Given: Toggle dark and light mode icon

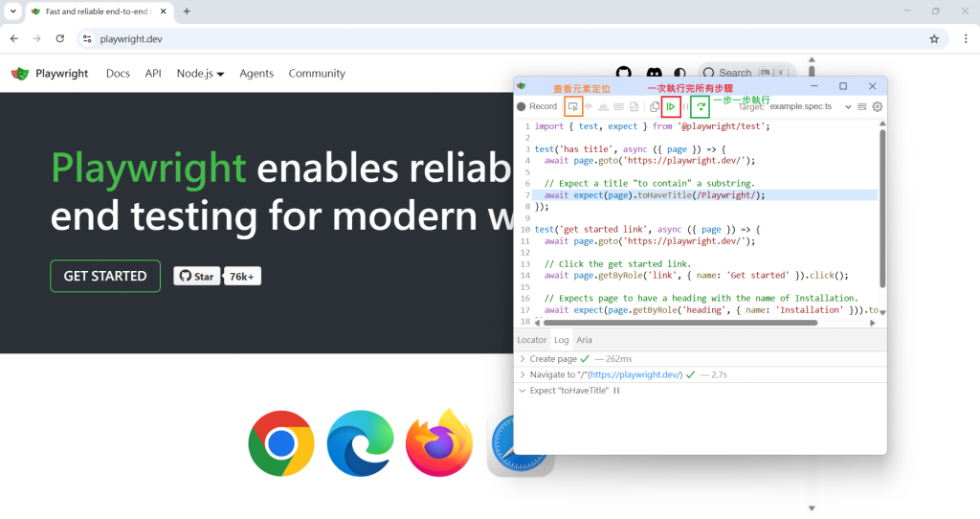Looking at the screenshot, I should click(x=680, y=73).
